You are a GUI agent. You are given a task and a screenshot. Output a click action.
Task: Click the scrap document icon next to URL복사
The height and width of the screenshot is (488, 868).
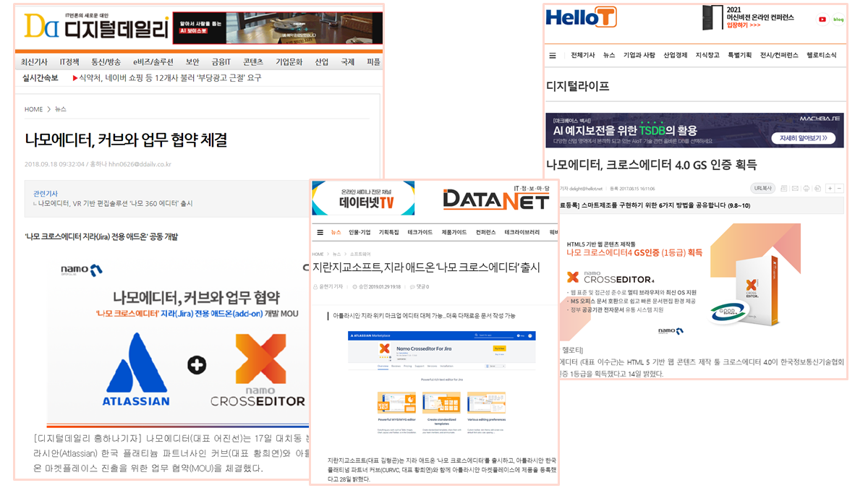(783, 188)
